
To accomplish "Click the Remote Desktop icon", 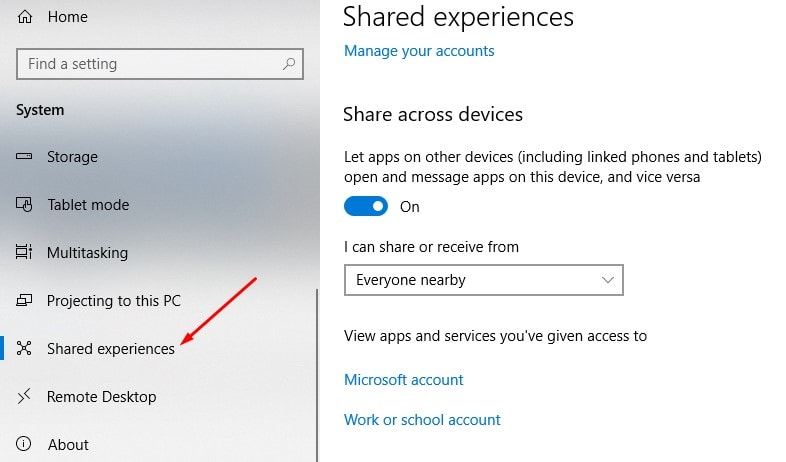I will 24,396.
